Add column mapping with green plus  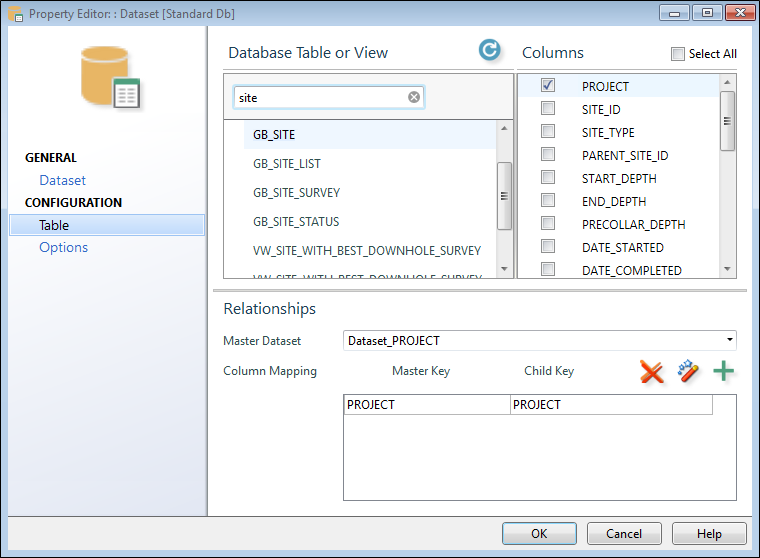pyautogui.click(x=723, y=371)
